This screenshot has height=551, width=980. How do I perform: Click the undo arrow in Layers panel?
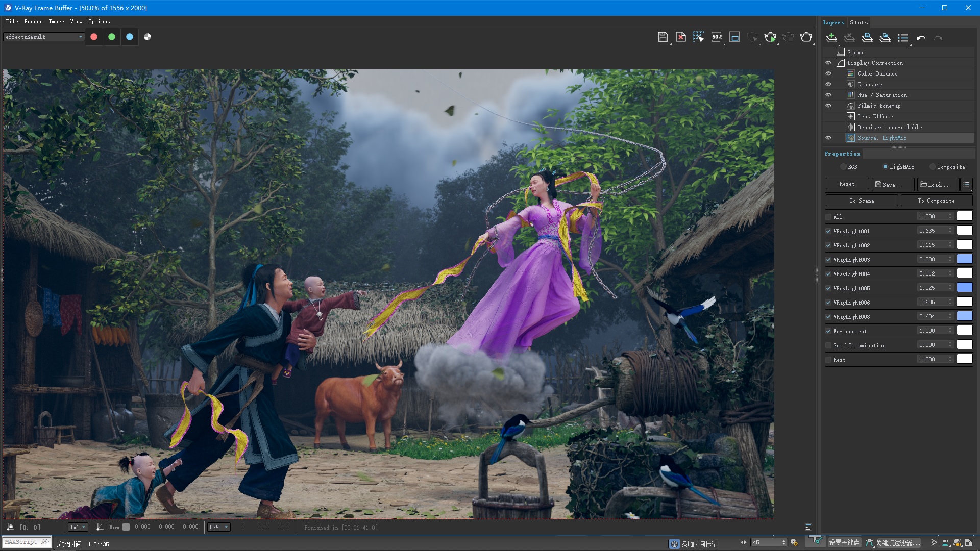921,38
